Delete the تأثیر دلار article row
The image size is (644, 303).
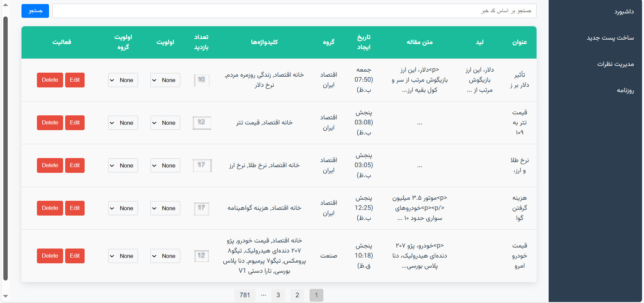point(50,80)
